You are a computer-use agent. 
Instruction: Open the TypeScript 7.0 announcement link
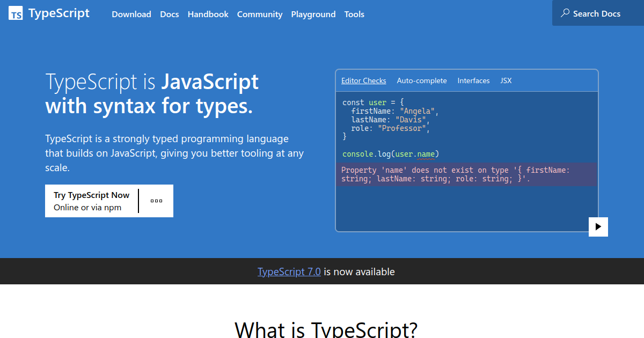pos(289,271)
